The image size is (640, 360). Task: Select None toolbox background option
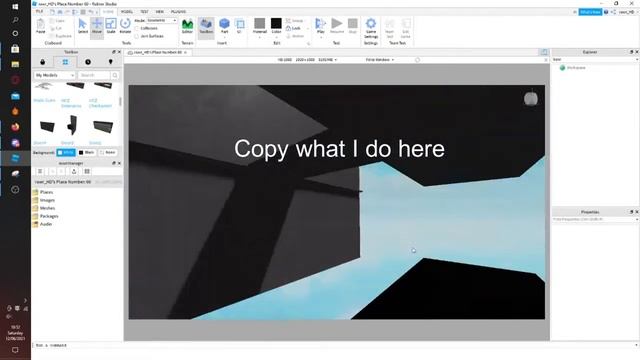click(x=108, y=153)
